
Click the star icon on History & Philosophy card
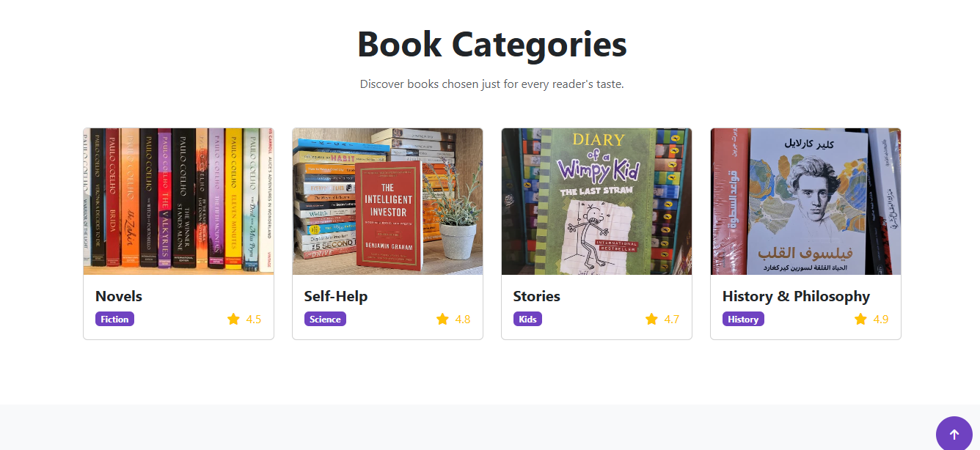coord(860,319)
